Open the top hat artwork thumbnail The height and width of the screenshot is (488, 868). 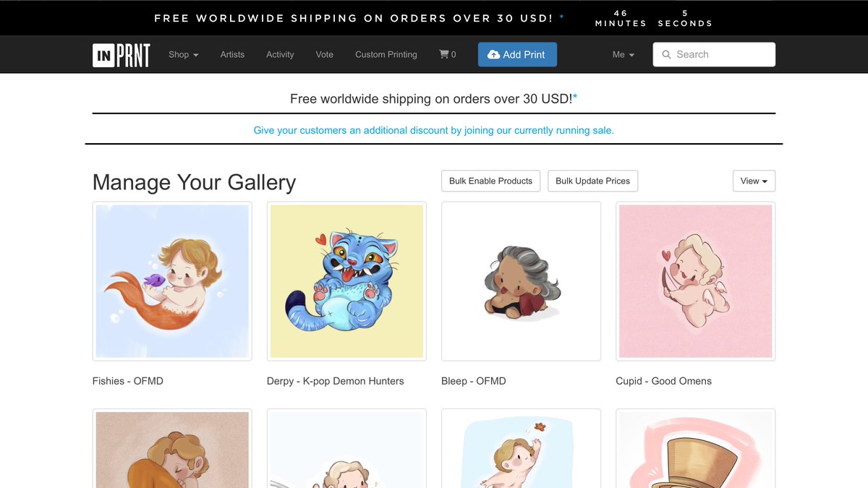pyautogui.click(x=695, y=448)
